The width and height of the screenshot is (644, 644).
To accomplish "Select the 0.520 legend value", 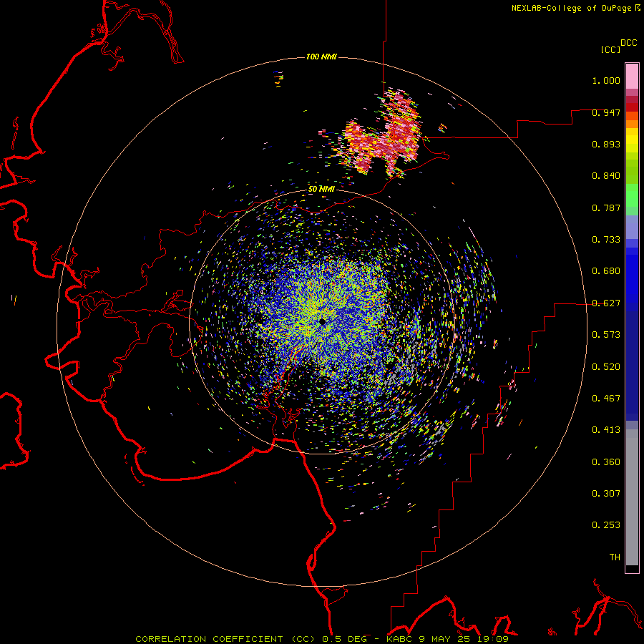I will [x=606, y=367].
